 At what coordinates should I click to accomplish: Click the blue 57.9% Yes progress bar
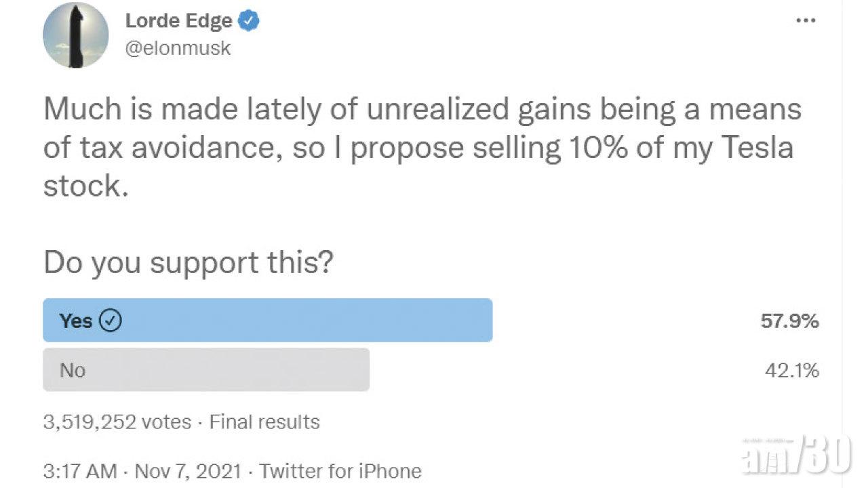coord(268,320)
